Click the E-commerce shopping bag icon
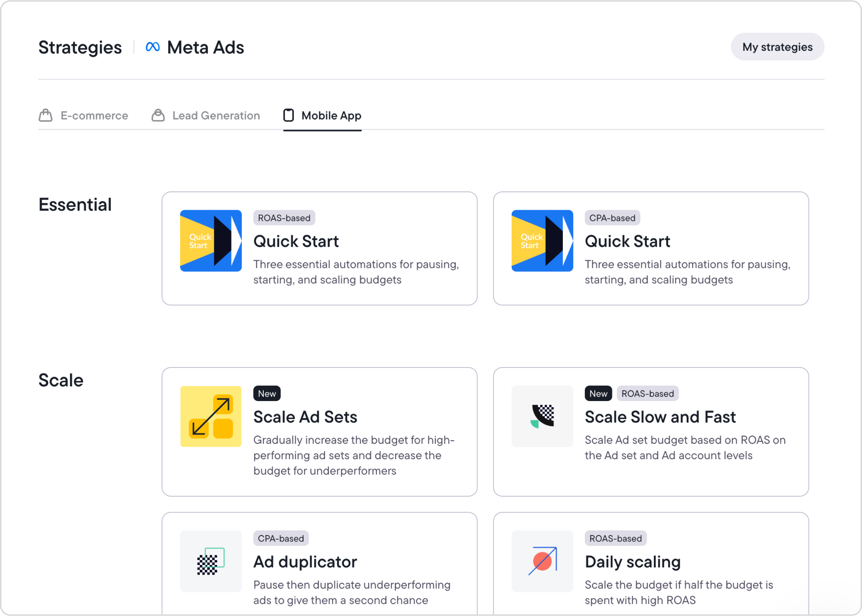Screen dimensions: 862x616 [x=46, y=115]
